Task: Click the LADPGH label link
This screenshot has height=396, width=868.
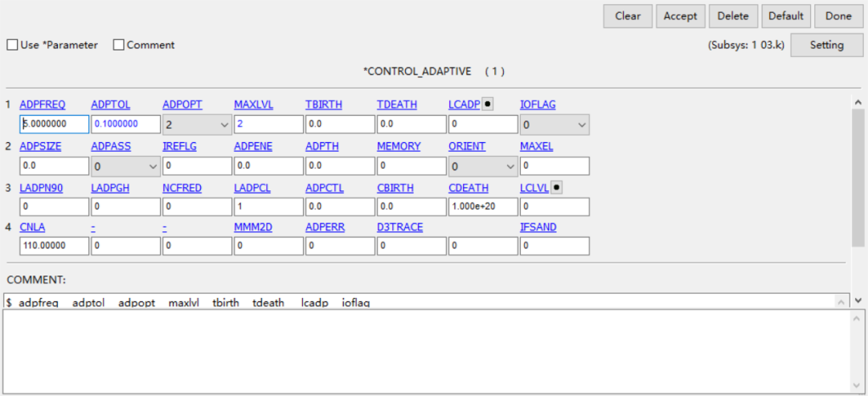Action: point(110,188)
